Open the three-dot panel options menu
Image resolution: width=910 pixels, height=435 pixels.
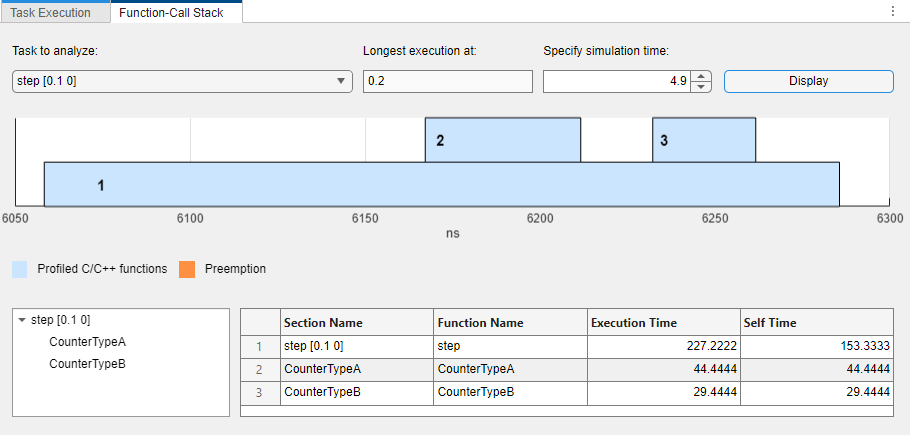(892, 12)
